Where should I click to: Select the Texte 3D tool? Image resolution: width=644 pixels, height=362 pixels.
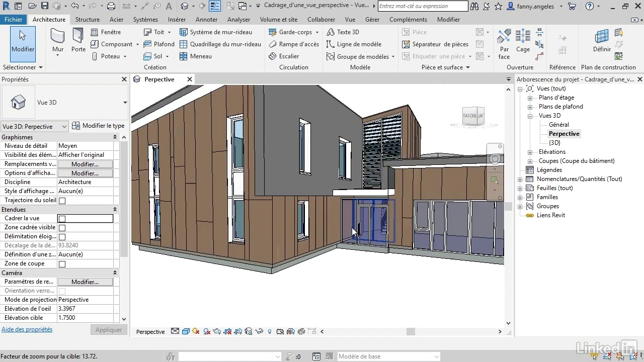pos(343,32)
